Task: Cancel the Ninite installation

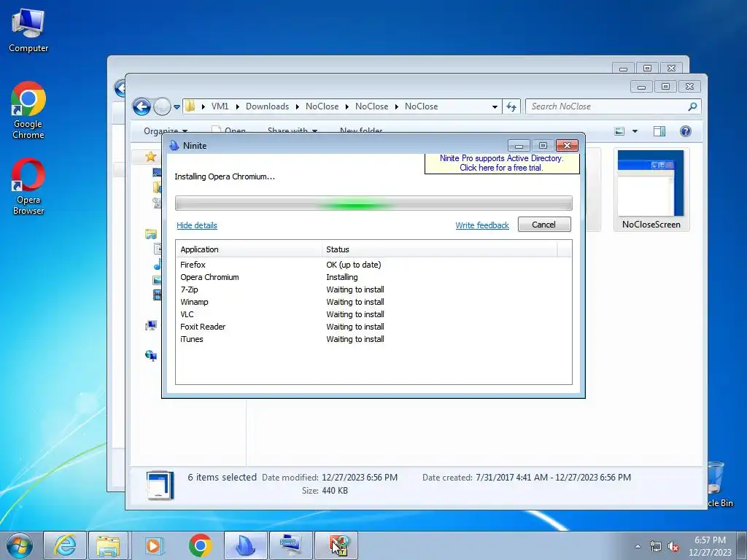Action: [544, 225]
